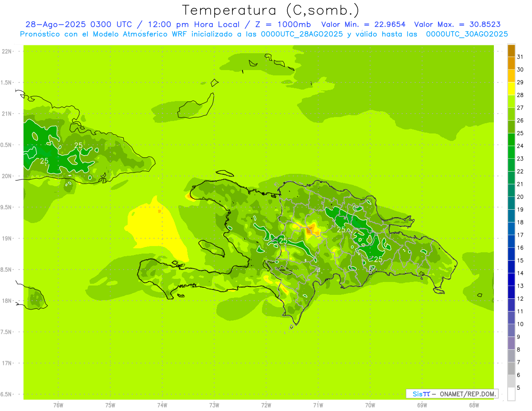
Task: Click the 'Temperatura (C,somb.)' chart title
Action: [x=271, y=10]
